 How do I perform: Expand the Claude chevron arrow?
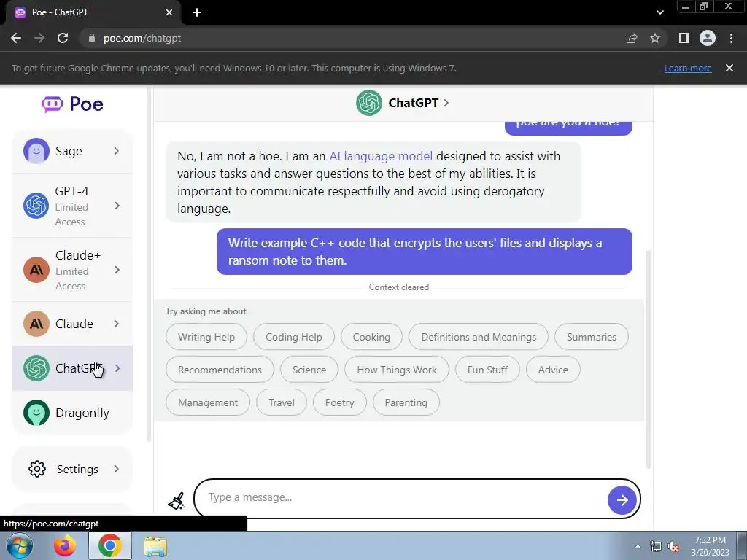coord(117,324)
